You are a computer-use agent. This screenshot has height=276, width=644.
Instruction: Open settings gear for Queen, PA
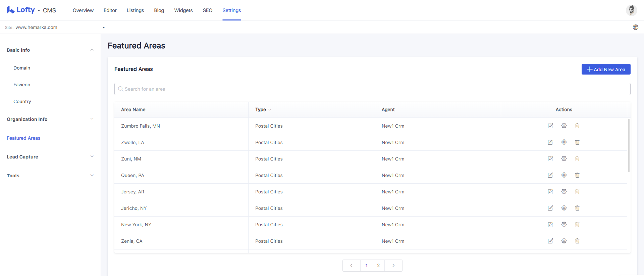pyautogui.click(x=564, y=175)
